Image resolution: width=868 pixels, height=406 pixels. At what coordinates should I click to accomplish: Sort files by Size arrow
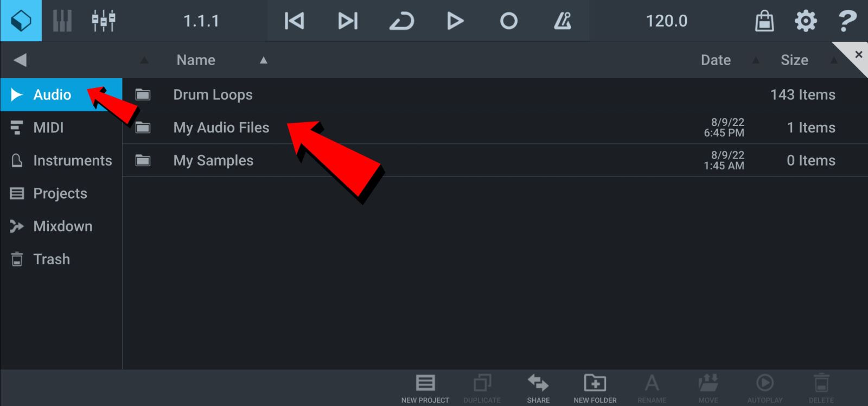pos(834,60)
